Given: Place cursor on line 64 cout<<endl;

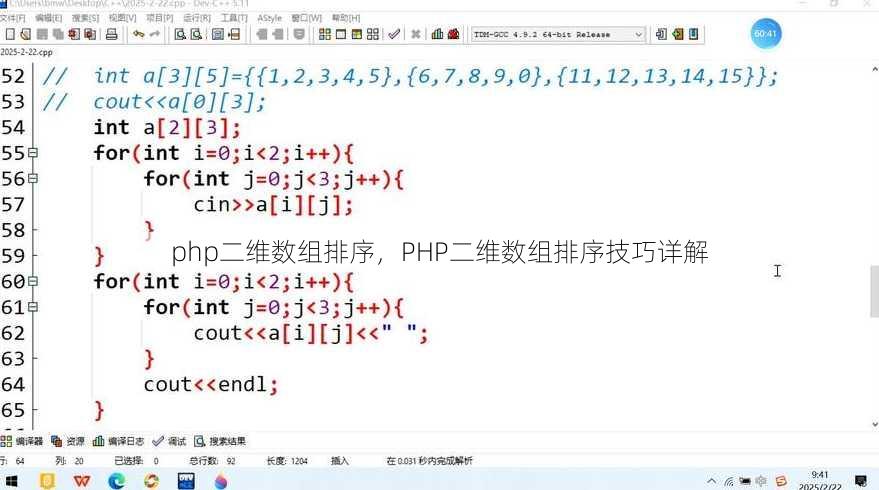Looking at the screenshot, I should [x=211, y=385].
